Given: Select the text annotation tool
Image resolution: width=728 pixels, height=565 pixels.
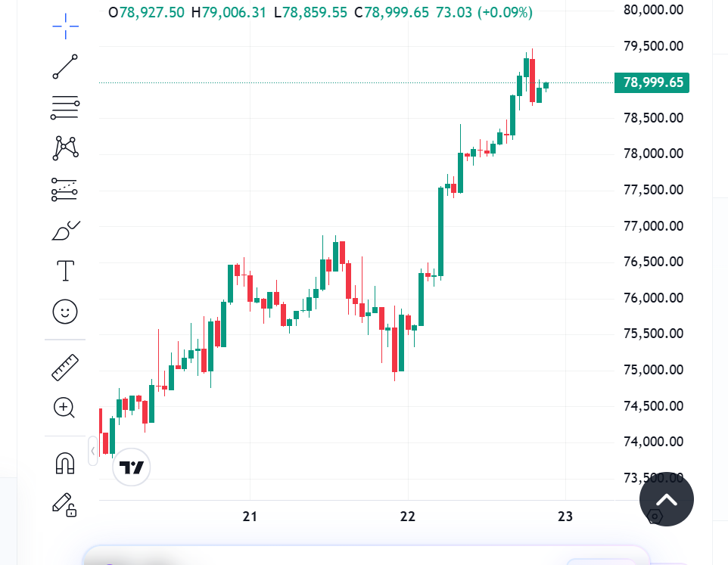Looking at the screenshot, I should tap(65, 270).
